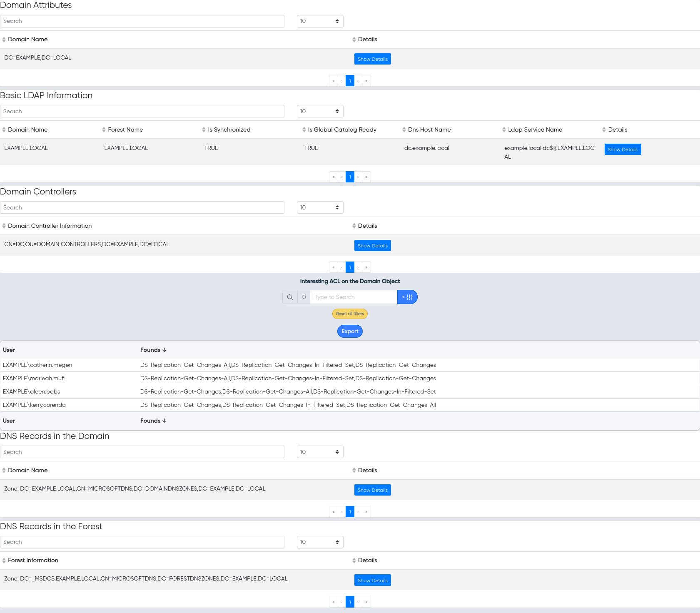Image resolution: width=700 pixels, height=613 pixels.
Task: Show Details for CN=DC domain controller
Action: [373, 246]
